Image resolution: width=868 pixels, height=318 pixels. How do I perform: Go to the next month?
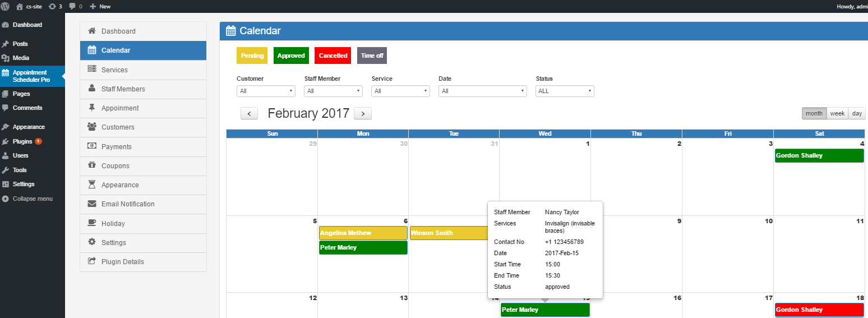363,113
